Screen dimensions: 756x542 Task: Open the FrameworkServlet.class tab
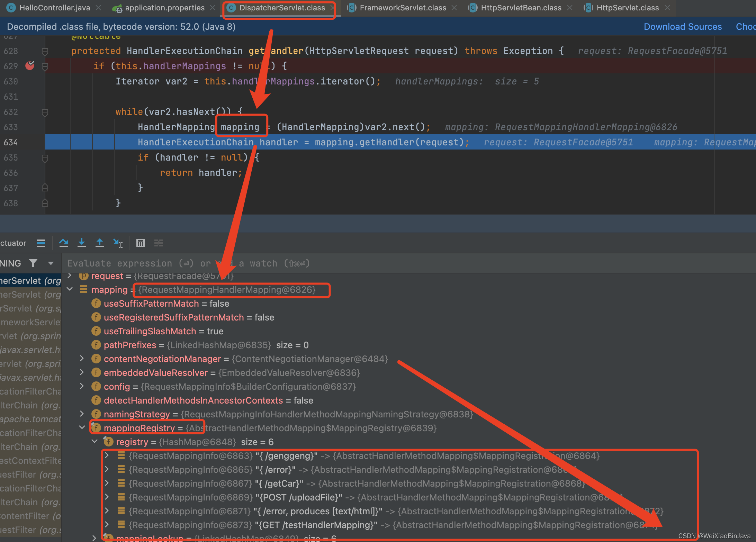(403, 8)
